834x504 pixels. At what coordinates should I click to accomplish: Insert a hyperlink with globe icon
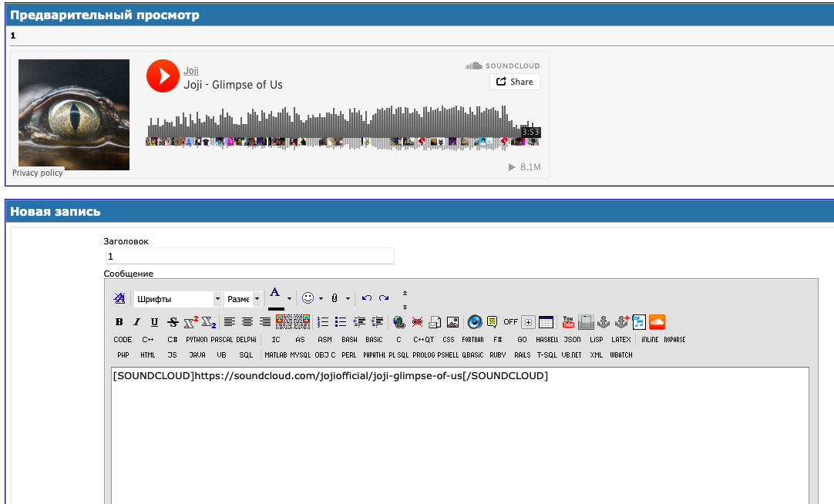pyautogui.click(x=399, y=321)
